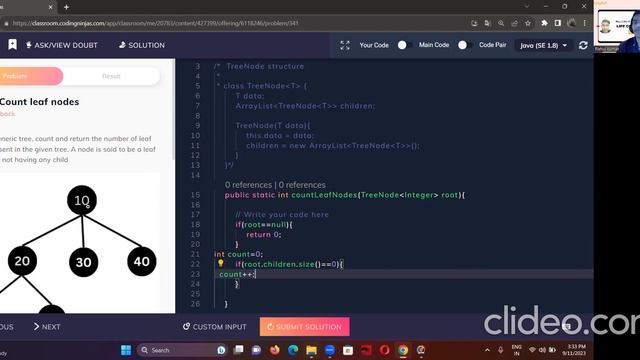Click the Bing icon in taskbar search

pyautogui.click(x=221, y=350)
